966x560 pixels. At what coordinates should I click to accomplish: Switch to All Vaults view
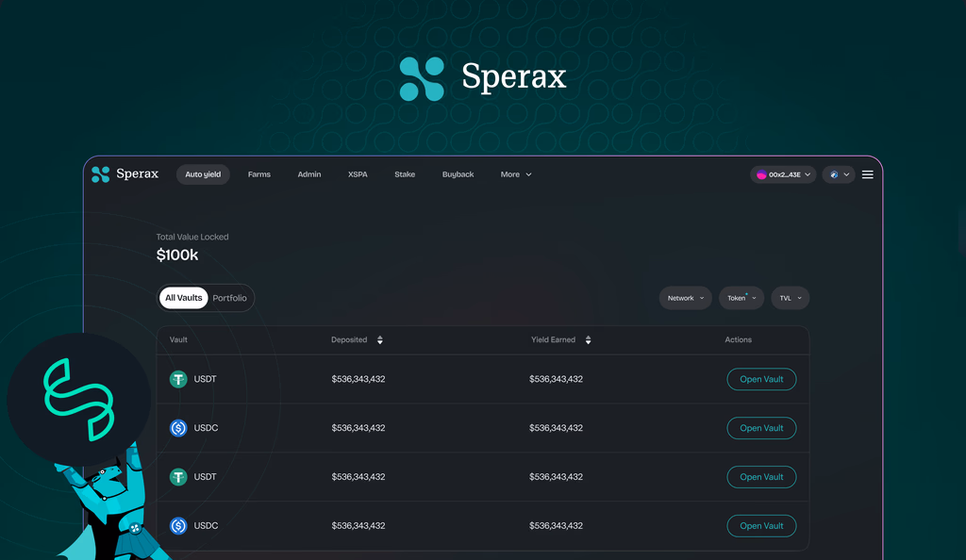183,298
